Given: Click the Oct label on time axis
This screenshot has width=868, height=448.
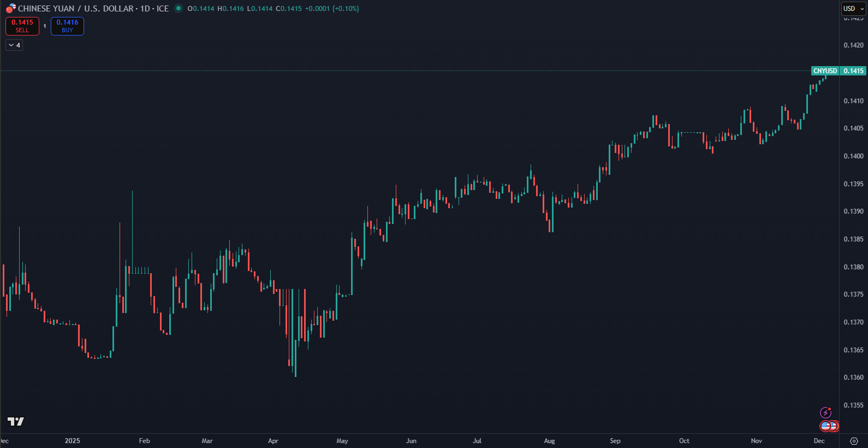Looking at the screenshot, I should [684, 441].
